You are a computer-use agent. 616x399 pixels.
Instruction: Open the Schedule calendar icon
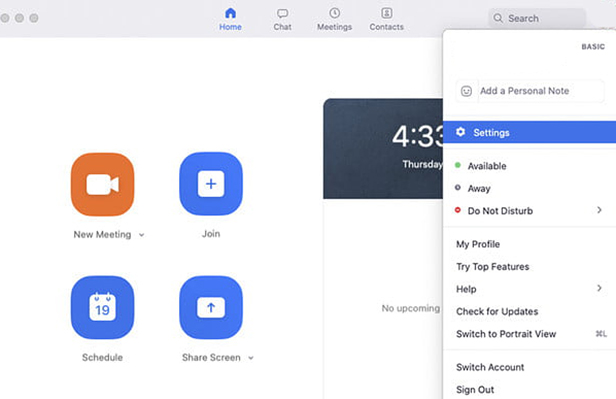103,307
